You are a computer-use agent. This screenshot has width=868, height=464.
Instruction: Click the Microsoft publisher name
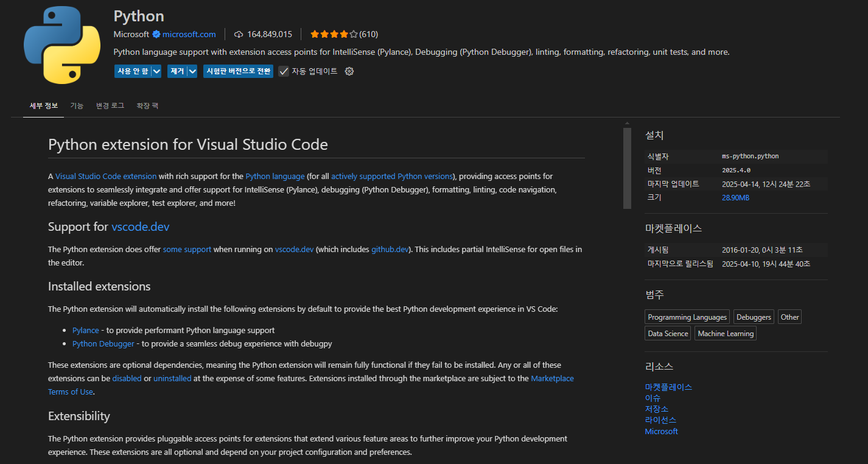(131, 34)
